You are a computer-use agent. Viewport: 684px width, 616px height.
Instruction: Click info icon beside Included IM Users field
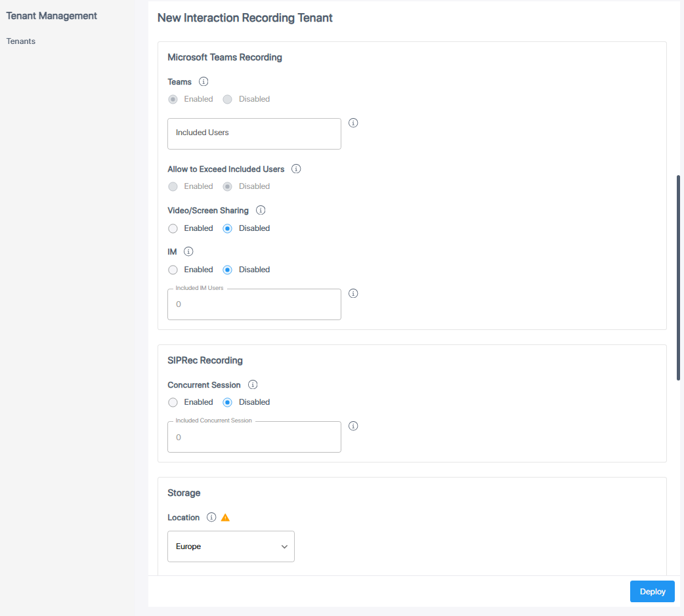(353, 293)
